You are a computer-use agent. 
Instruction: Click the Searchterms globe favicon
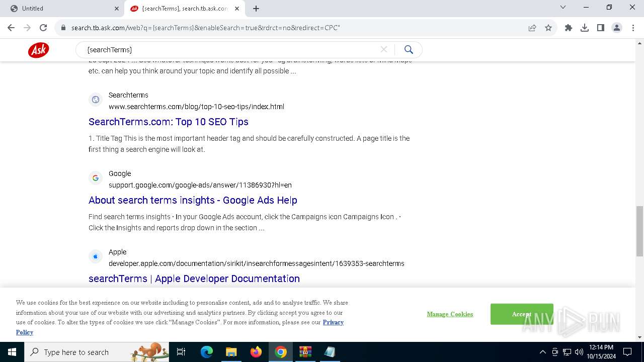(95, 100)
